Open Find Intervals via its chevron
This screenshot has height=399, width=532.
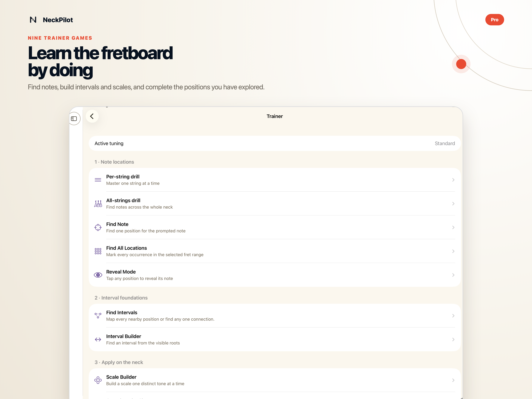point(453,315)
